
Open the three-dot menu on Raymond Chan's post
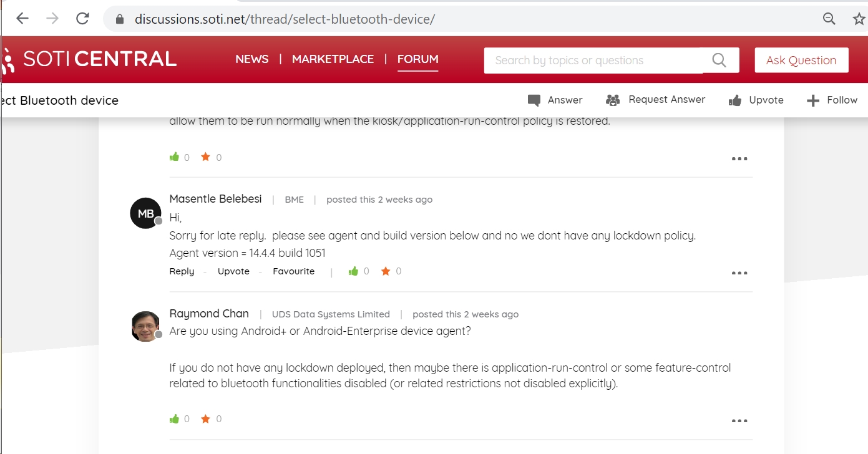739,421
